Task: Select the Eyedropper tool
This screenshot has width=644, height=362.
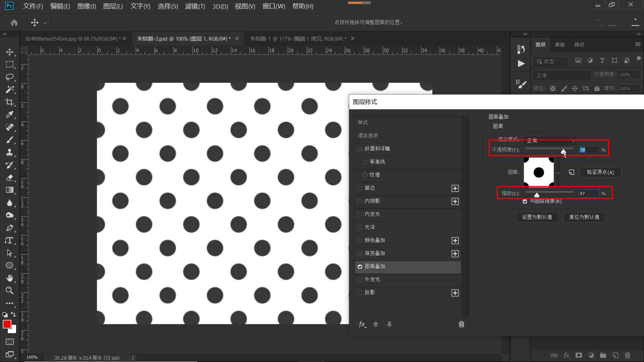Action: [9, 115]
